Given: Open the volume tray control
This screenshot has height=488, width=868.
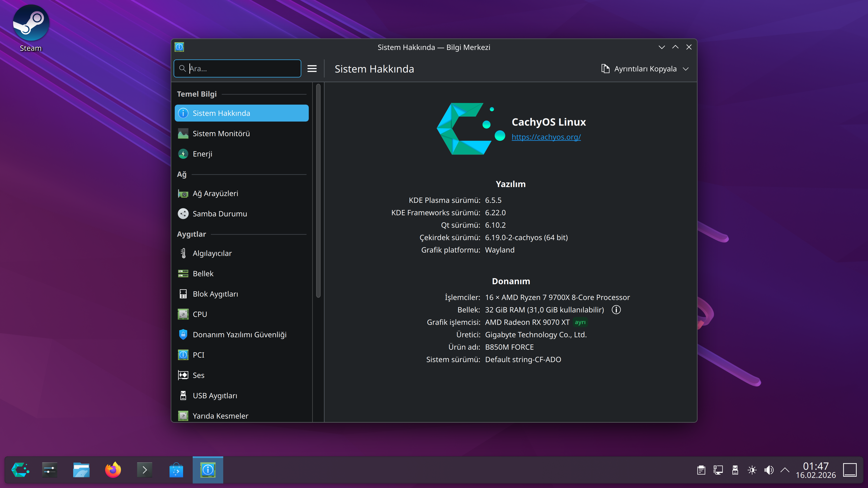Looking at the screenshot, I should click(x=769, y=470).
